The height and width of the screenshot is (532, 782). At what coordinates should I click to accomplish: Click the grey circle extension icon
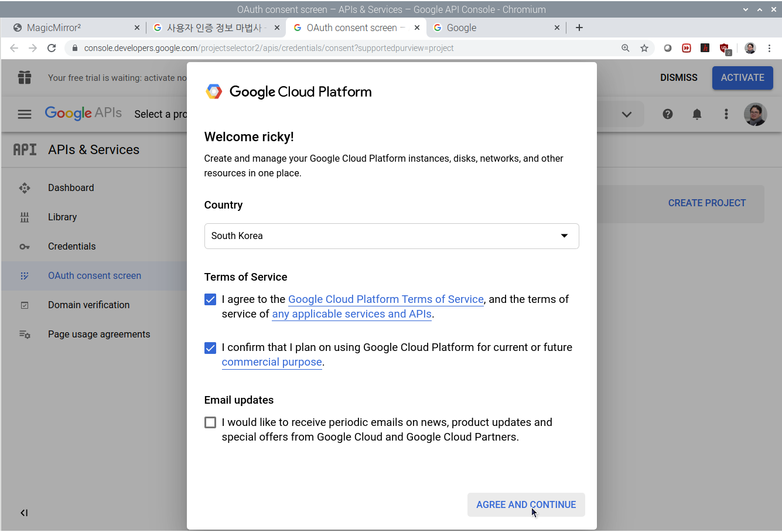(x=668, y=48)
